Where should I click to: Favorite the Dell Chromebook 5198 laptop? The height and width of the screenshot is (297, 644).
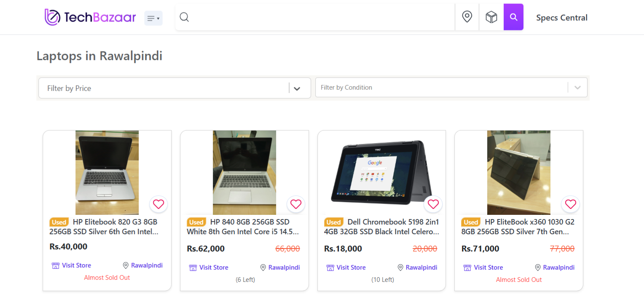433,204
